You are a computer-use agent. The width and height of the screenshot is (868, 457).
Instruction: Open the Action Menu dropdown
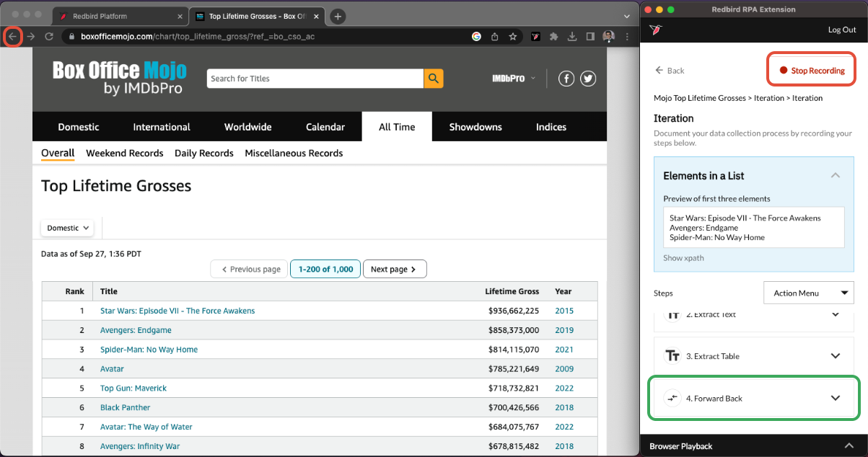(808, 293)
